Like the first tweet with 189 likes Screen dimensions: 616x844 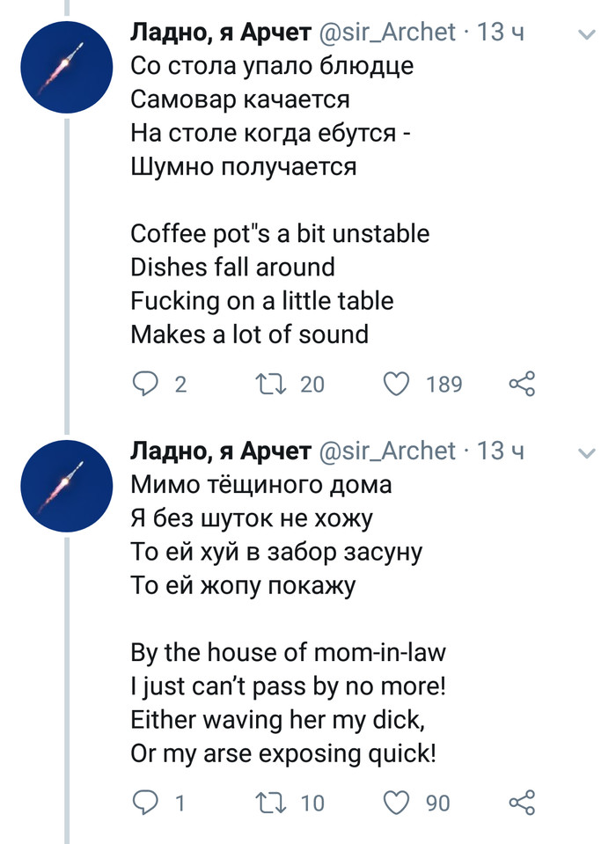click(398, 384)
